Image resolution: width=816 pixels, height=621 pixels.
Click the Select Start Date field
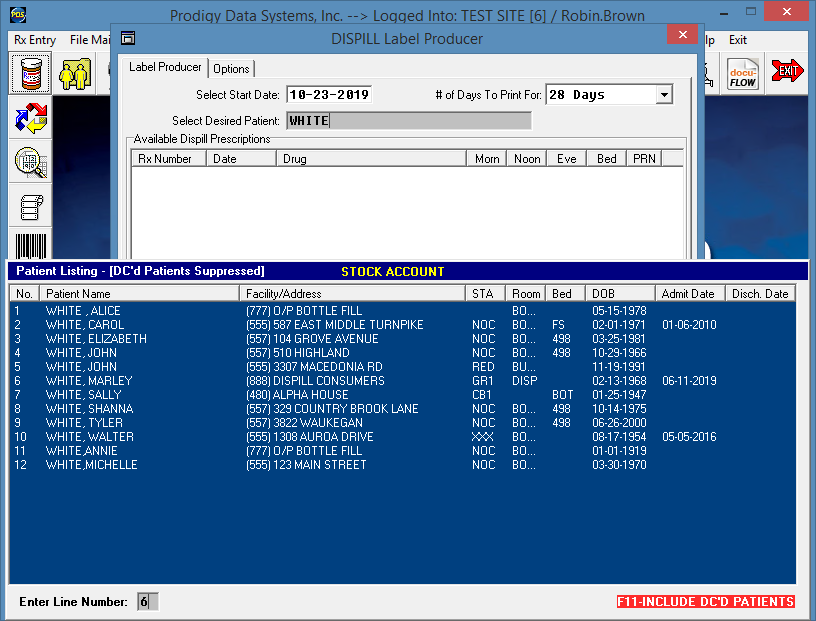click(328, 95)
